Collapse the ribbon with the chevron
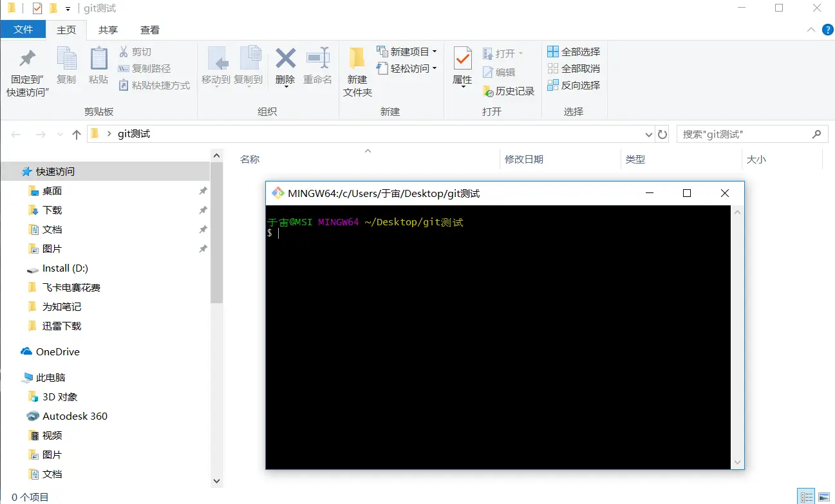 tap(811, 30)
